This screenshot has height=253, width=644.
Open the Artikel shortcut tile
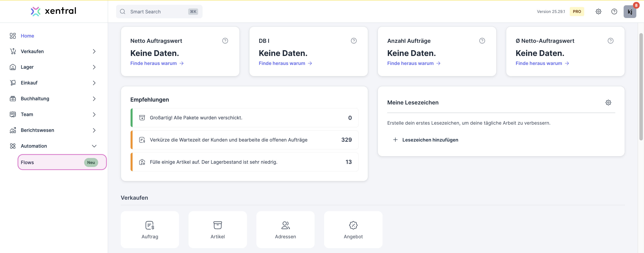coord(218,230)
